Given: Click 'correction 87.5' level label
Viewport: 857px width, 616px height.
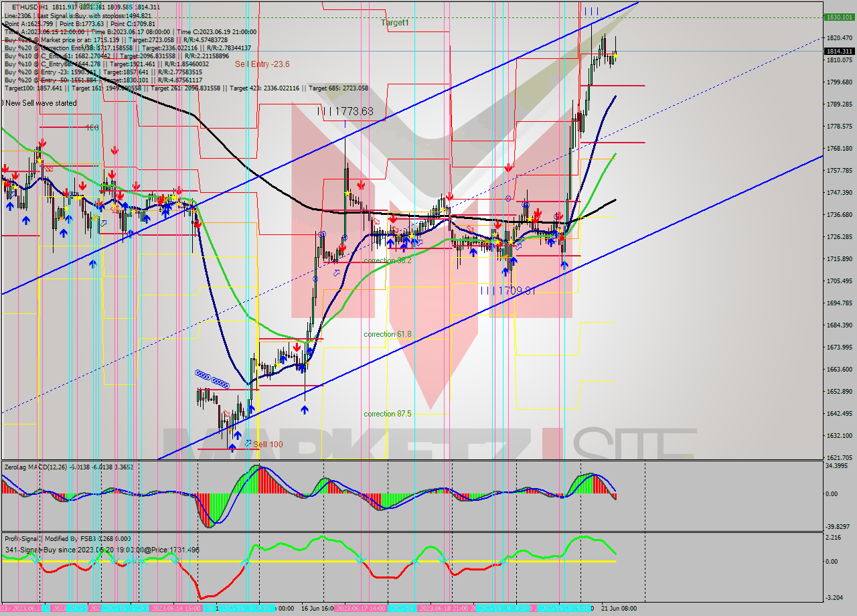Looking at the screenshot, I should 388,414.
